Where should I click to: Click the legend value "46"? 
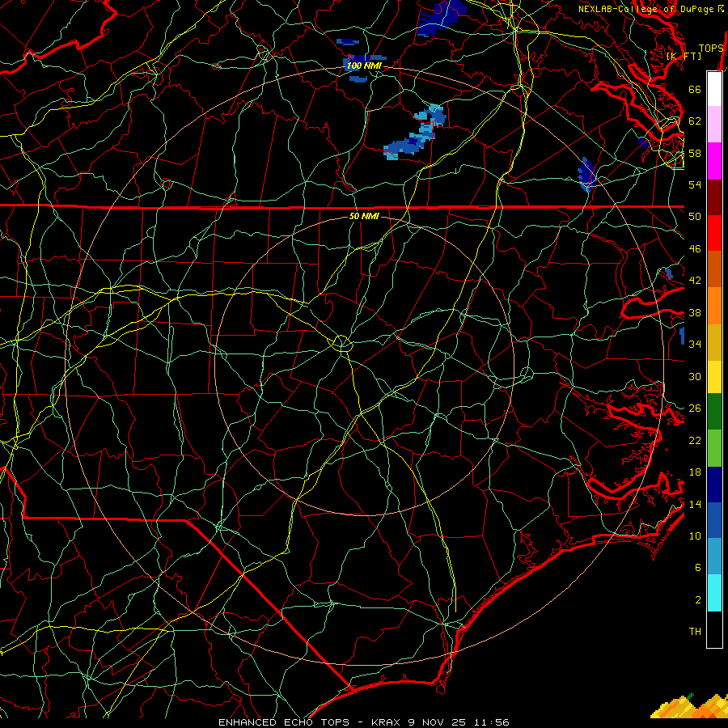pyautogui.click(x=695, y=248)
